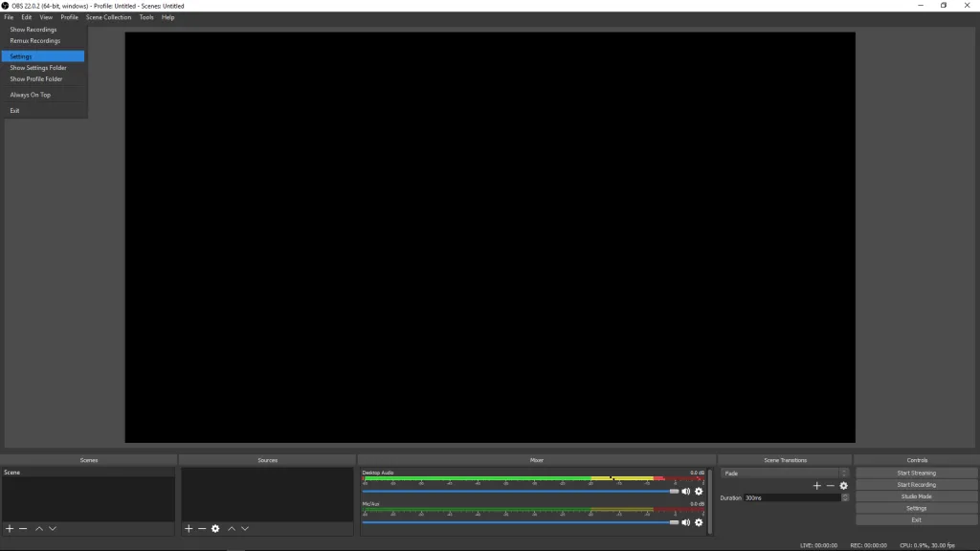980x551 pixels.
Task: Mute Desktop Audio using the speaker icon
Action: coord(685,492)
